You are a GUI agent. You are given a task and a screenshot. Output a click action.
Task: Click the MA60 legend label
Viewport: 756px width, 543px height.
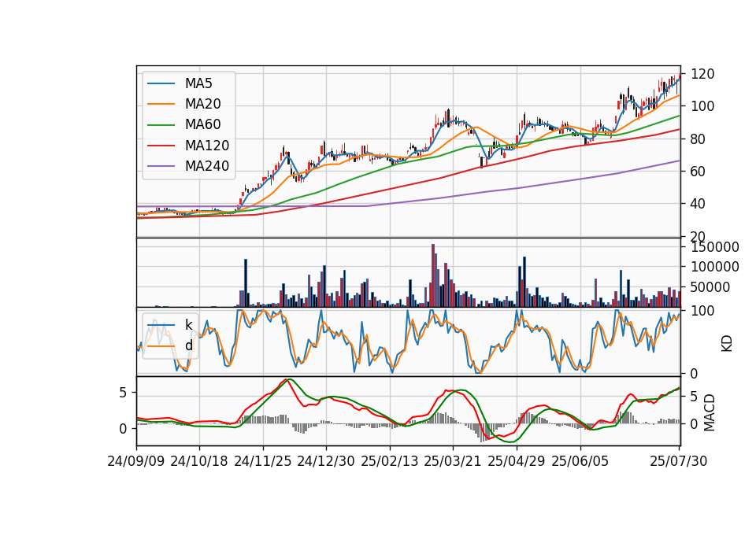coord(202,125)
